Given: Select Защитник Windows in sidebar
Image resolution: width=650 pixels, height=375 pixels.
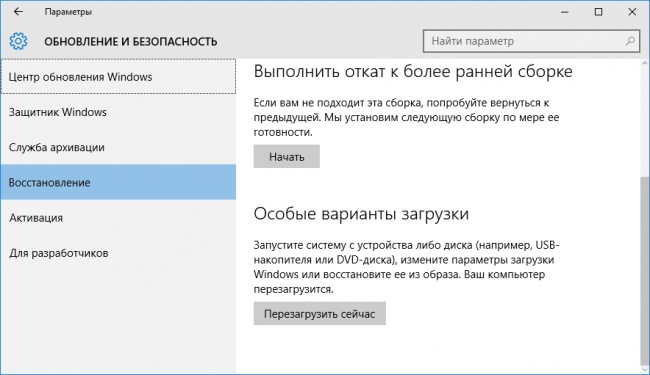Looking at the screenshot, I should coord(119,112).
